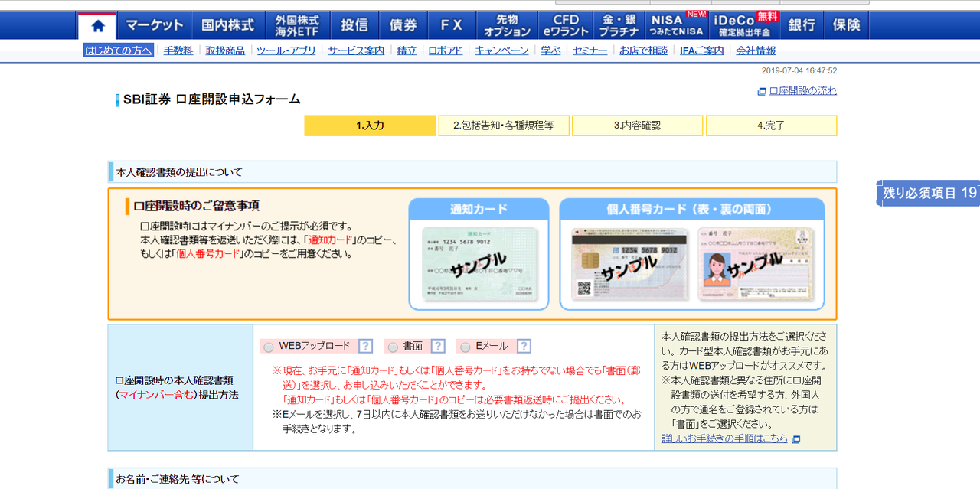
Task: Click the 2.包括告知・各種規程等 step
Action: pyautogui.click(x=503, y=126)
